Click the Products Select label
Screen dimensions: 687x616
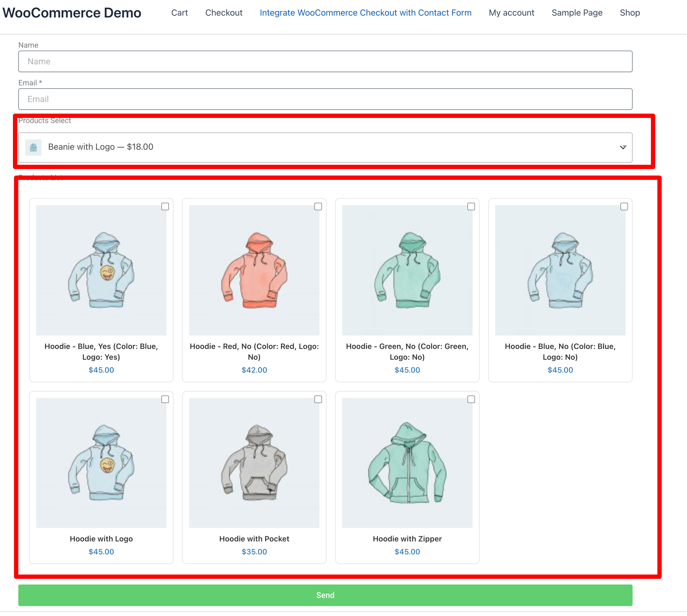[x=45, y=121]
